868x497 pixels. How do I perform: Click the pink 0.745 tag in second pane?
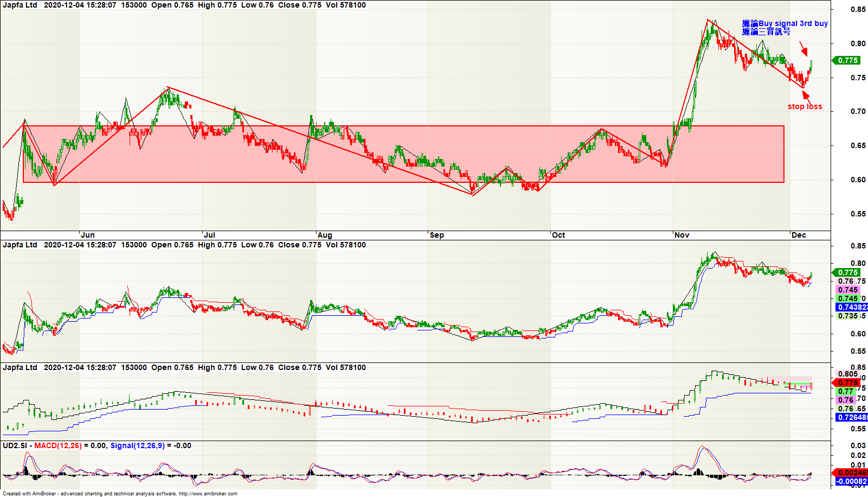point(848,290)
